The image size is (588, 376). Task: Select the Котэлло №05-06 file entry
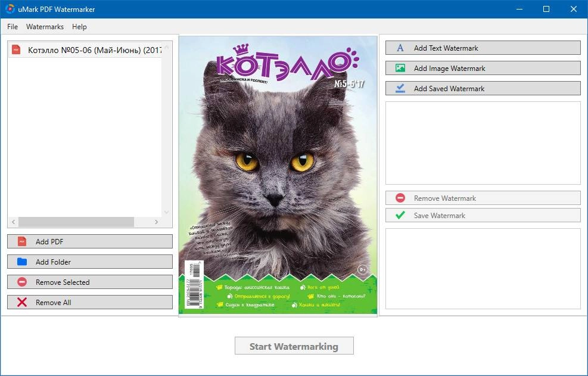[85, 49]
